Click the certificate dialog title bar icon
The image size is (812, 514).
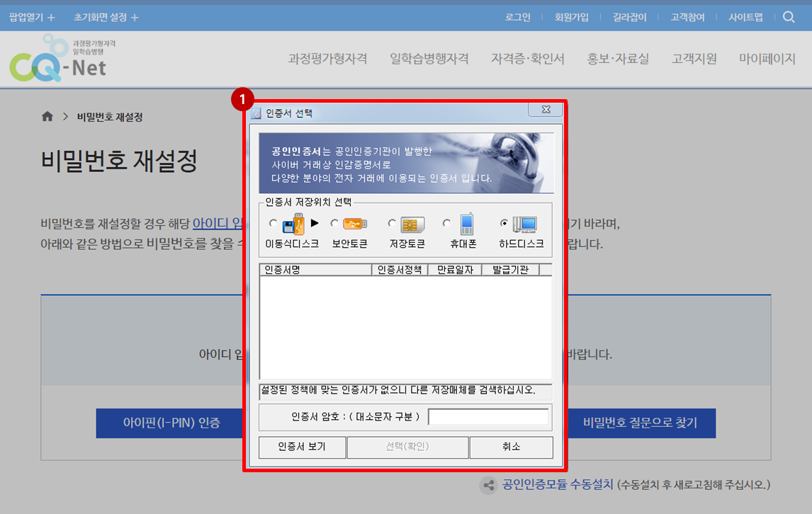[x=256, y=113]
